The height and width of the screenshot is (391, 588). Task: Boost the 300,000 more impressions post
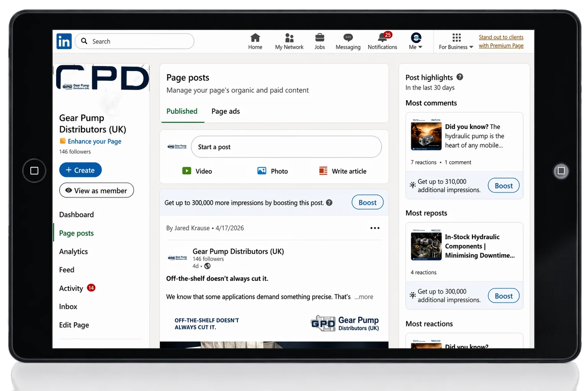click(x=367, y=203)
